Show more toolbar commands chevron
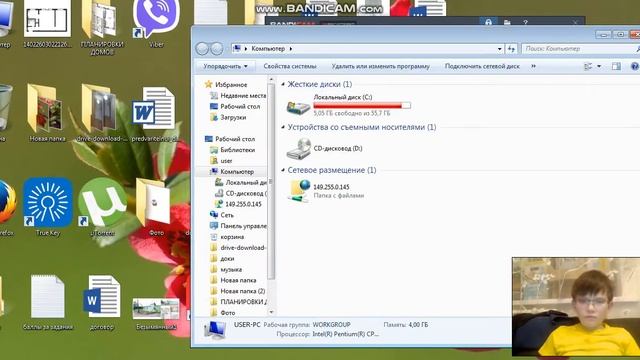This screenshot has width=640, height=360. pyautogui.click(x=533, y=66)
